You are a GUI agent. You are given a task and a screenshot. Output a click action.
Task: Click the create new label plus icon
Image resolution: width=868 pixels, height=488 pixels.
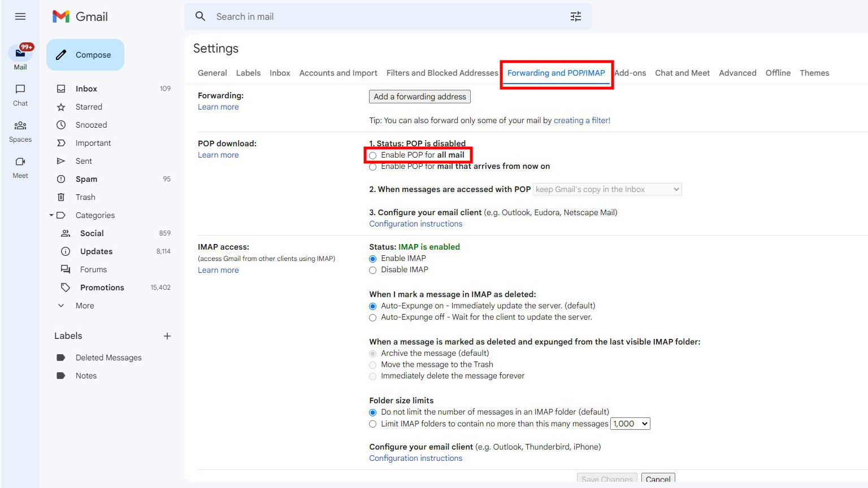(x=167, y=336)
